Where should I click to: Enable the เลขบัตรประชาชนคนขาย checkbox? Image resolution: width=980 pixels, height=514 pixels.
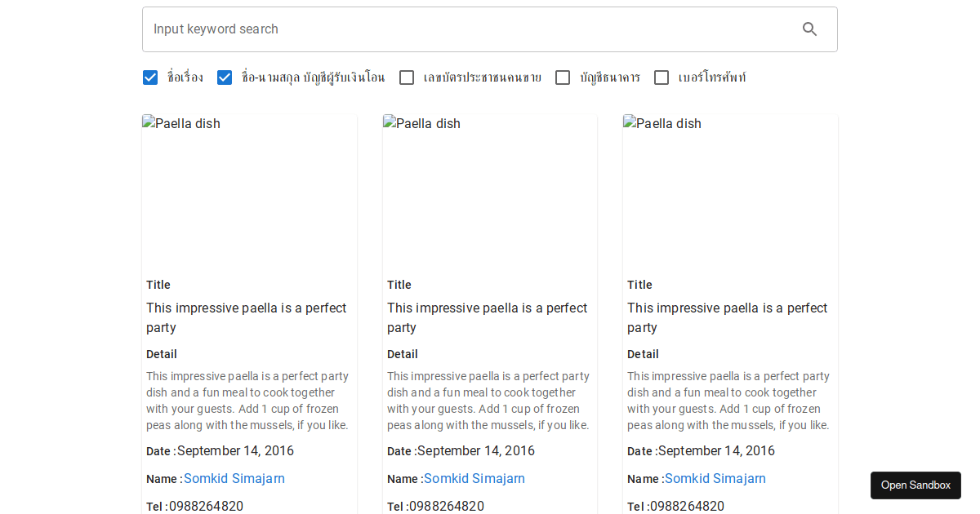click(x=407, y=78)
